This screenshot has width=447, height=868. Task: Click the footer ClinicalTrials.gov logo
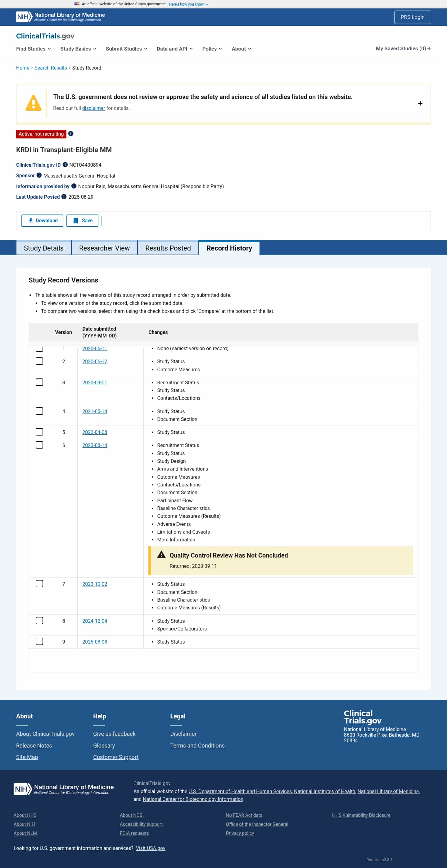click(x=363, y=717)
